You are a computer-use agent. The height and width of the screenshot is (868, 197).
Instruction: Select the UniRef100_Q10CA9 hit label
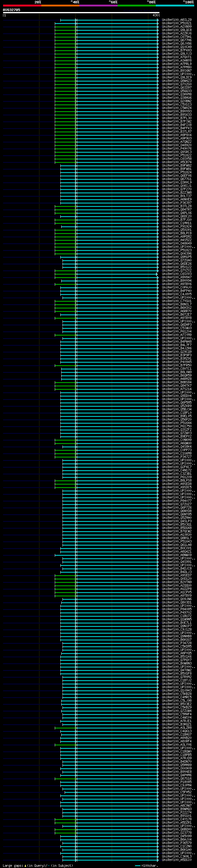tap(176, 47)
